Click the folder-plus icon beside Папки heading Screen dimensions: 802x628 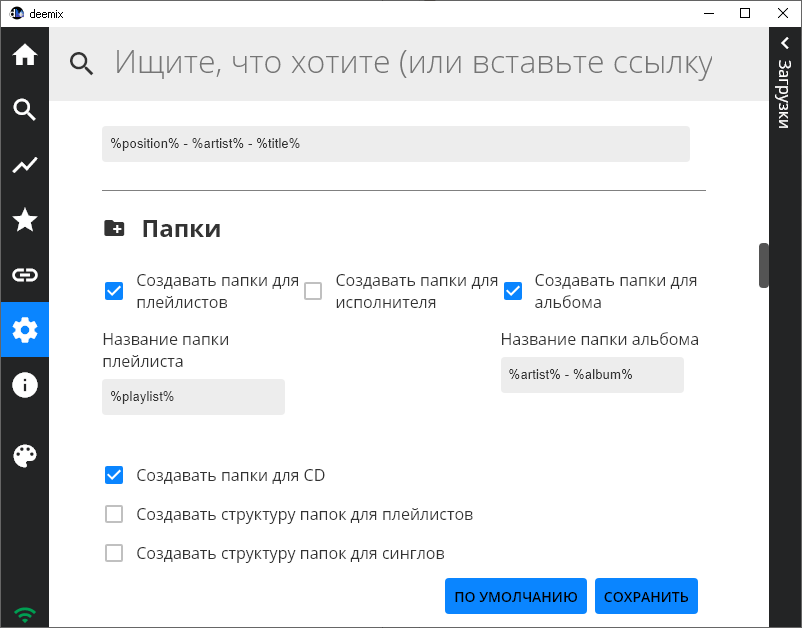(x=113, y=228)
